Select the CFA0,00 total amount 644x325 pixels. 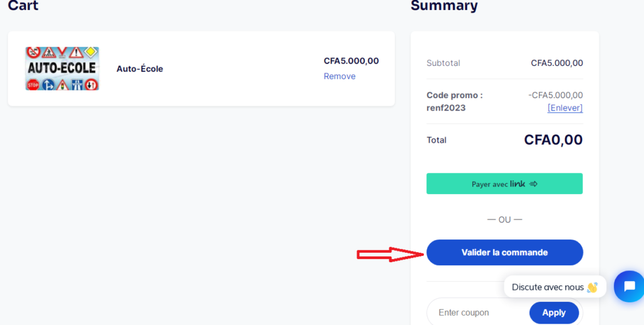pos(553,140)
